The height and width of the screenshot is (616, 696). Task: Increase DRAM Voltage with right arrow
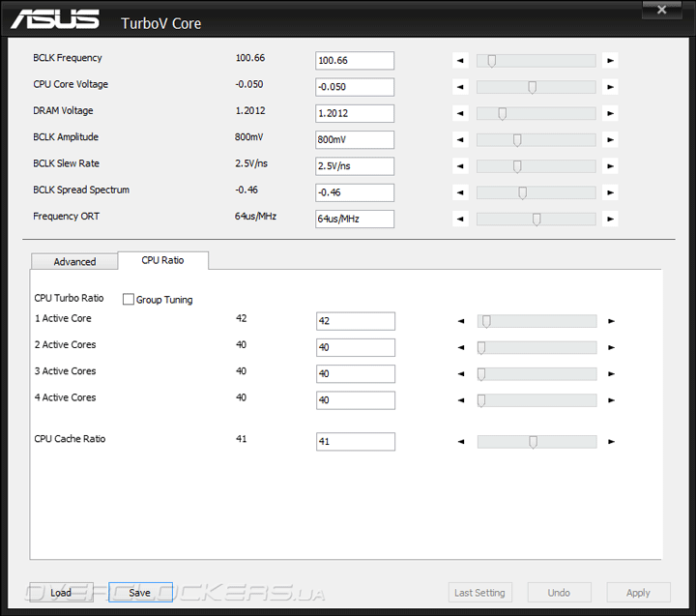point(610,113)
